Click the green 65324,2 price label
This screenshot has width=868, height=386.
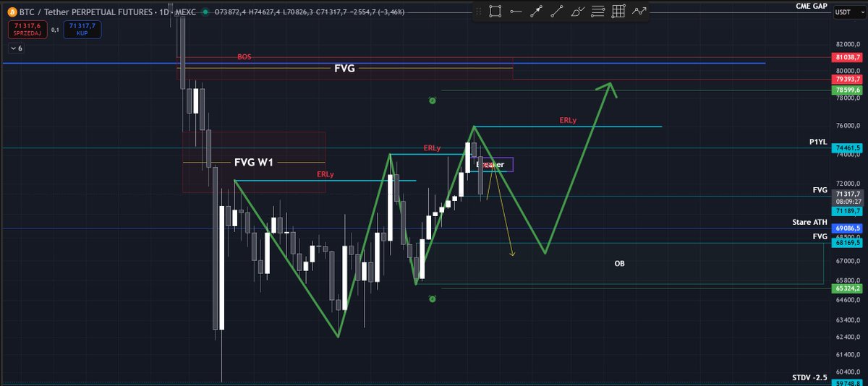click(846, 288)
